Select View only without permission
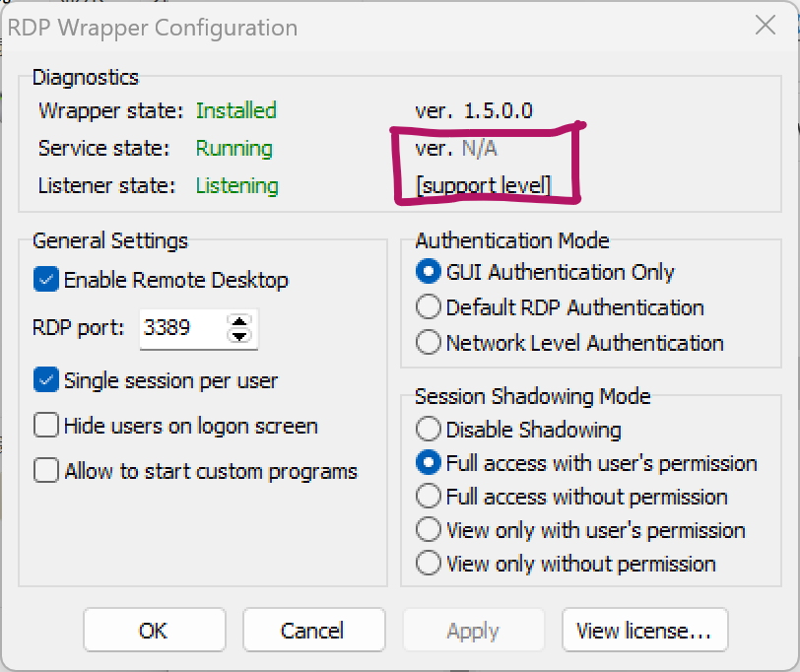Image resolution: width=800 pixels, height=672 pixels. pos(429,564)
